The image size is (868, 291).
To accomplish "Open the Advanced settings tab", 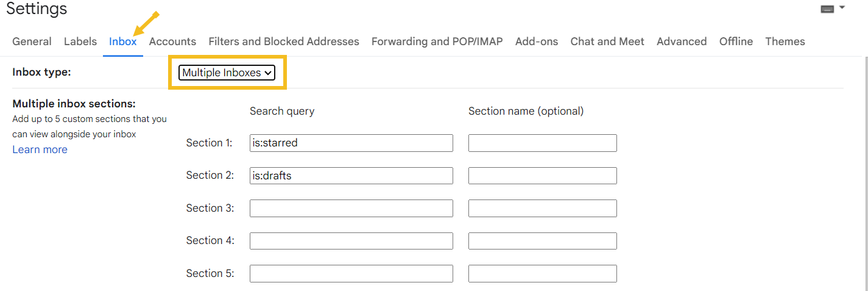I will coord(682,41).
